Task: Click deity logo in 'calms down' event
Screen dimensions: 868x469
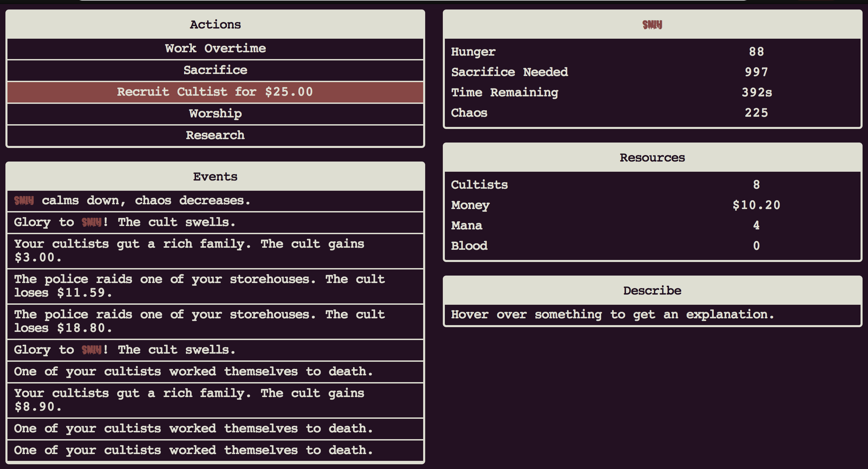Action: (x=24, y=201)
